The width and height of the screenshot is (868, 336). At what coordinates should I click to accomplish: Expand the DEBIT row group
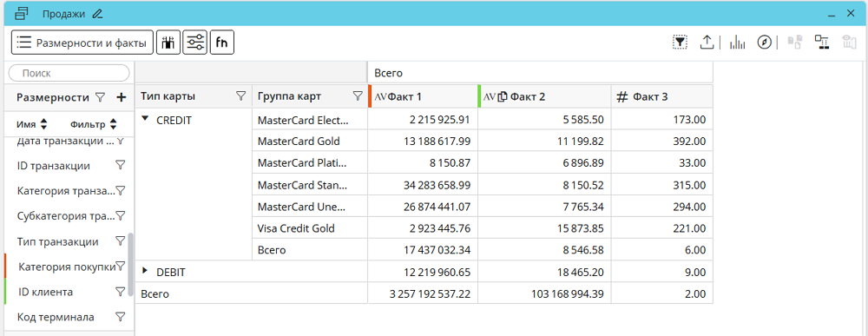(x=146, y=271)
